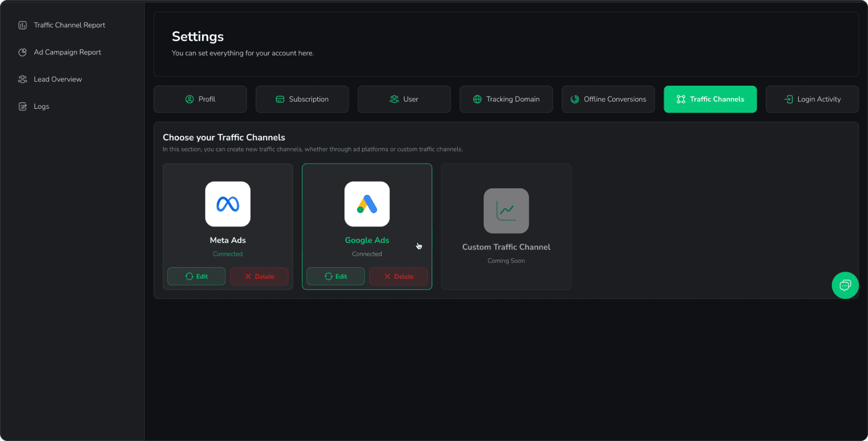Click the Choose your Traffic Channels heading
Screen dimensions: 868x441
pyautogui.click(x=224, y=138)
